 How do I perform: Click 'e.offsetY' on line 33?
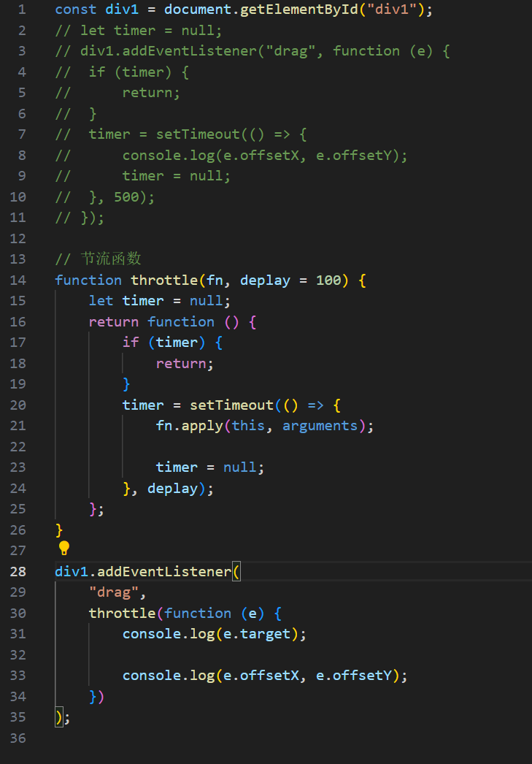(x=354, y=676)
